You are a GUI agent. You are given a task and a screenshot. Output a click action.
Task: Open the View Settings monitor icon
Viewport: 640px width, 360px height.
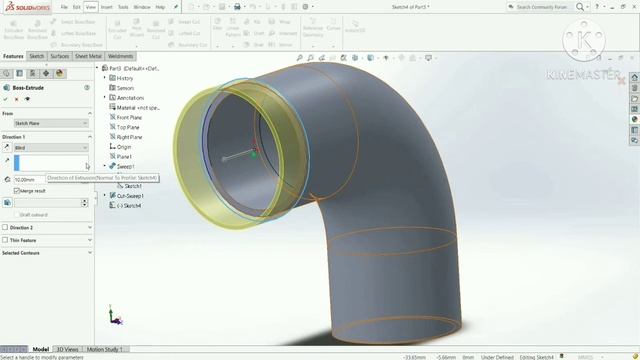[428, 58]
